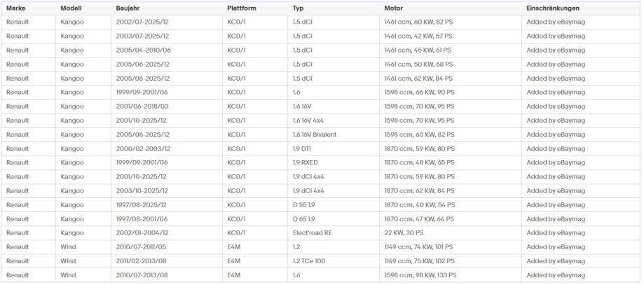The width and height of the screenshot is (644, 285).
Task: Click the Plattform column header
Action: (x=242, y=8)
